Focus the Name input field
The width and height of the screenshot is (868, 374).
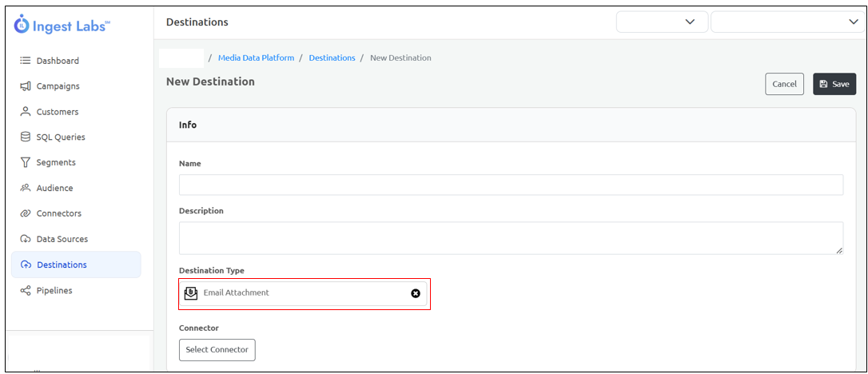511,185
